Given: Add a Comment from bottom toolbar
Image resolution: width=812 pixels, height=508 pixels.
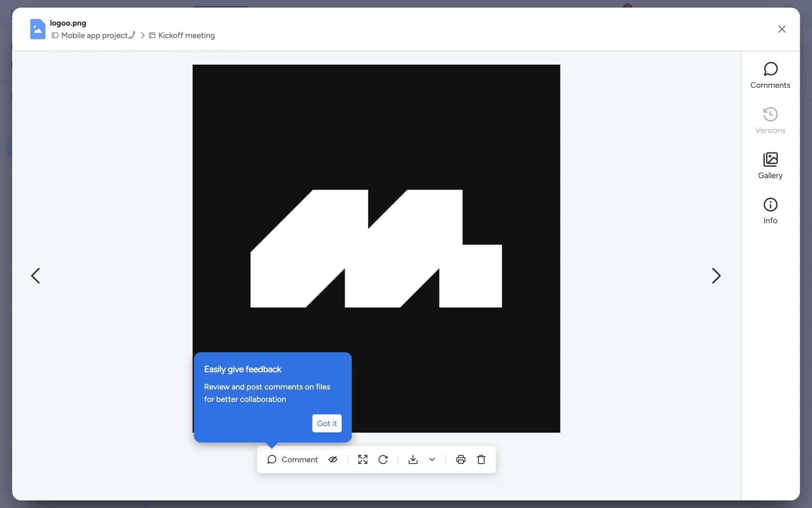Looking at the screenshot, I should tap(293, 459).
